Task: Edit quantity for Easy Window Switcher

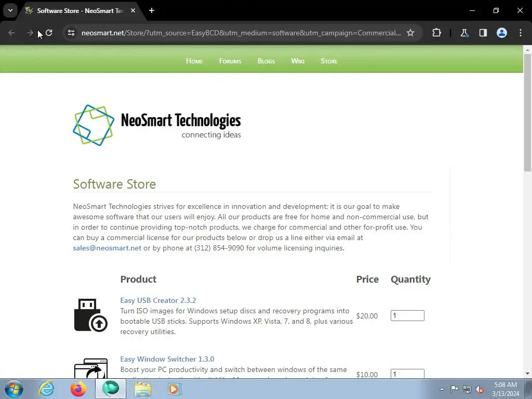Action: point(407,374)
